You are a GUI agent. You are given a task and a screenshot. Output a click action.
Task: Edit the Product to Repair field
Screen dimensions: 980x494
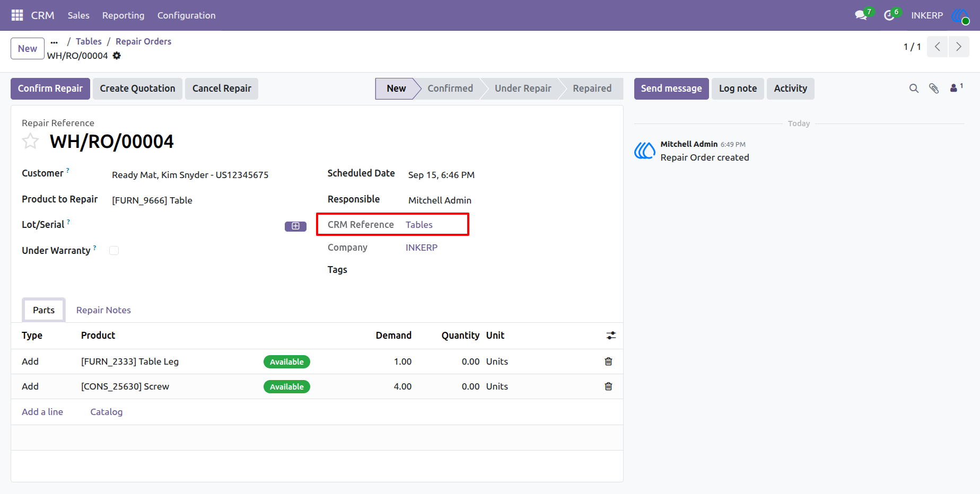click(x=209, y=200)
